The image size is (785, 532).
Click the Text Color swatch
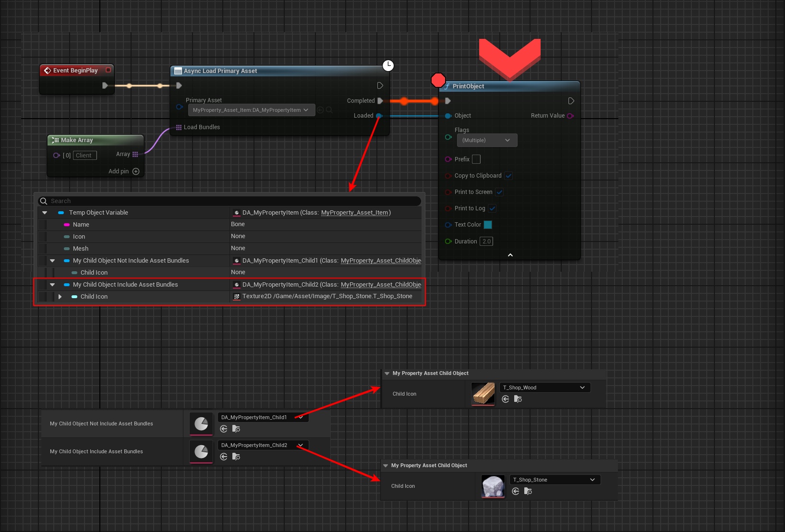(x=488, y=225)
